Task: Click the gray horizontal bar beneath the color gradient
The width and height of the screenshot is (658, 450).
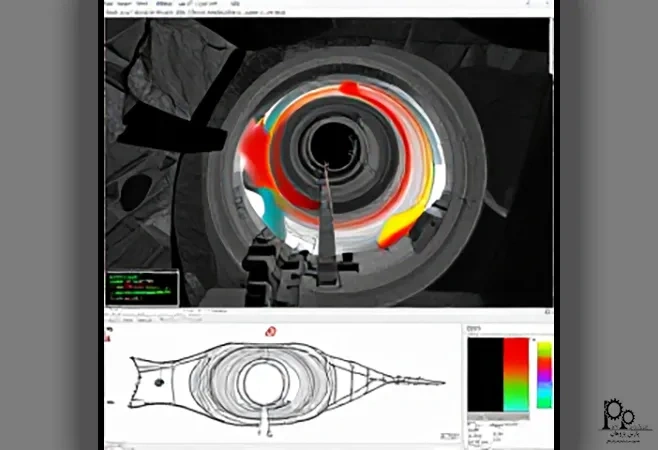Action: (499, 416)
